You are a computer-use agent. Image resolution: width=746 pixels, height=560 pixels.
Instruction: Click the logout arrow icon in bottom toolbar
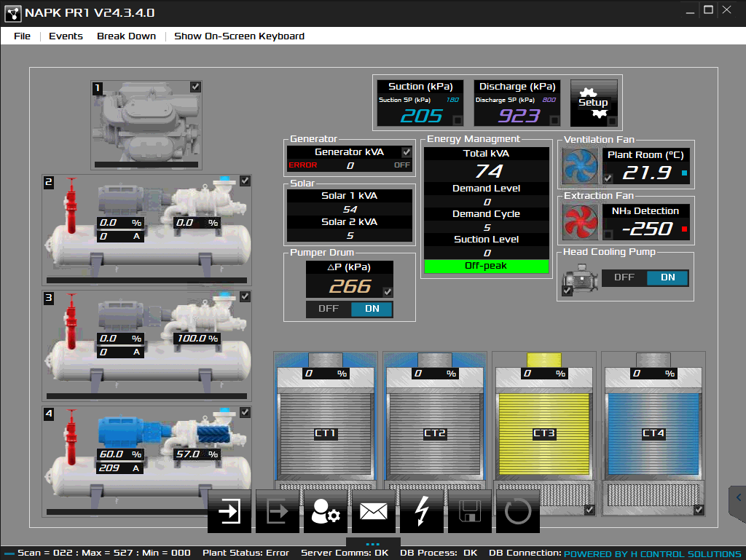(278, 511)
